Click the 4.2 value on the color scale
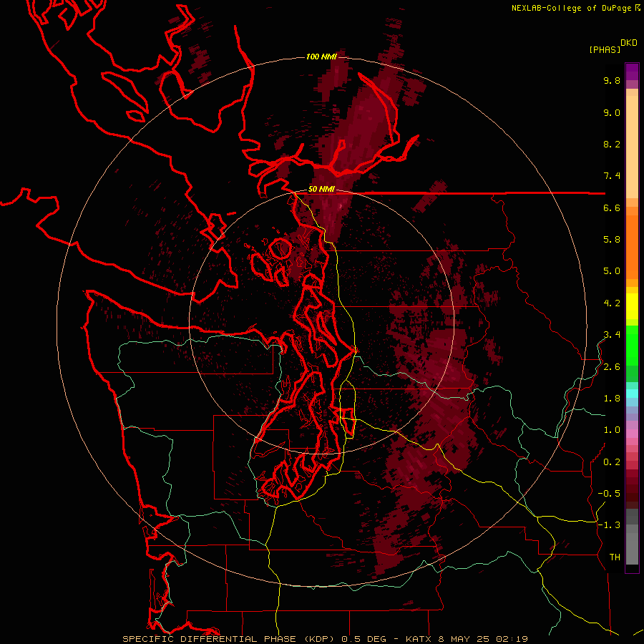Screen dimensions: 644x644 point(612,303)
